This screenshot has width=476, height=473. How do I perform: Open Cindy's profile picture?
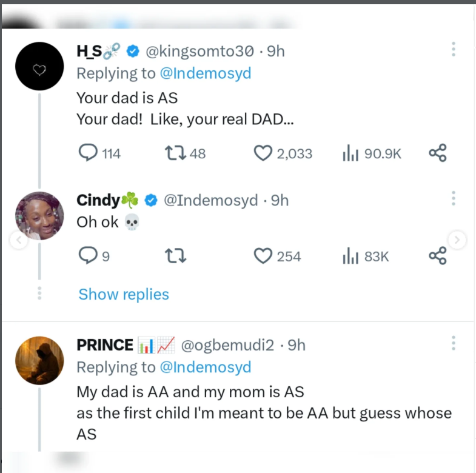[x=39, y=216]
